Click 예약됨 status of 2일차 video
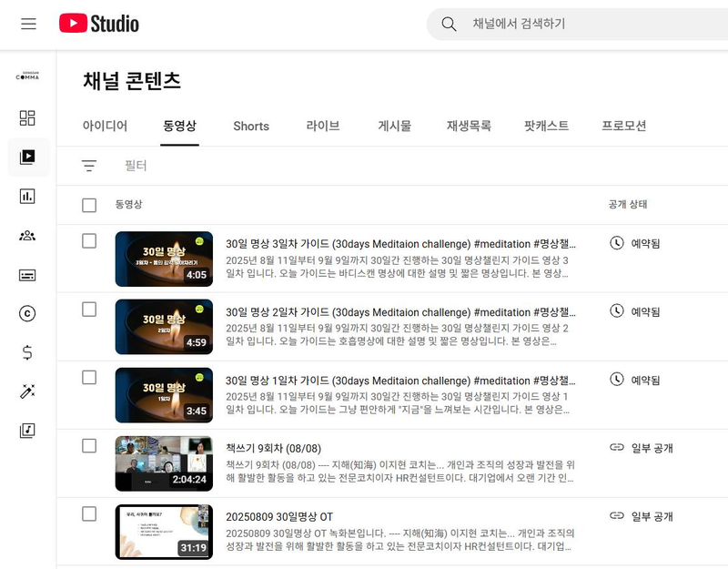This screenshot has width=728, height=569. coord(645,311)
